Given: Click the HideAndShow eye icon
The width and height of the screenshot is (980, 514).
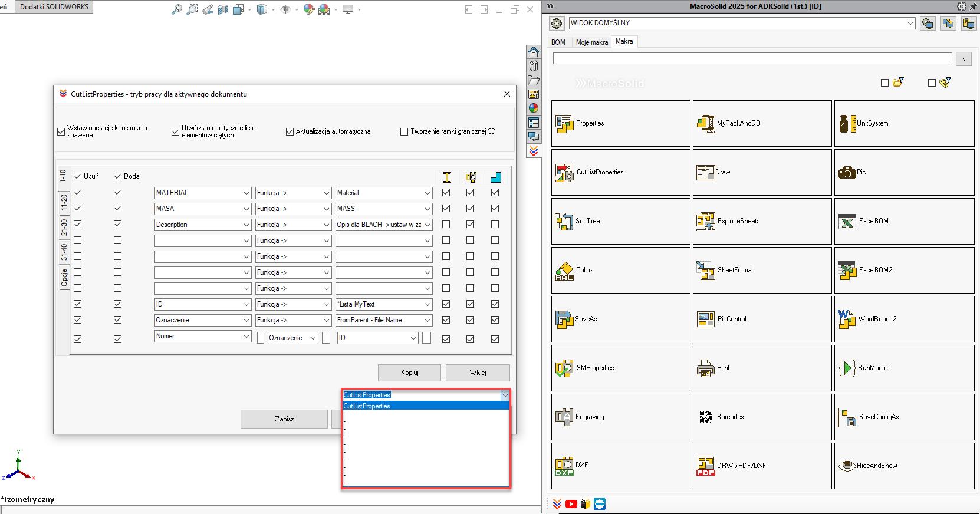Looking at the screenshot, I should (847, 466).
